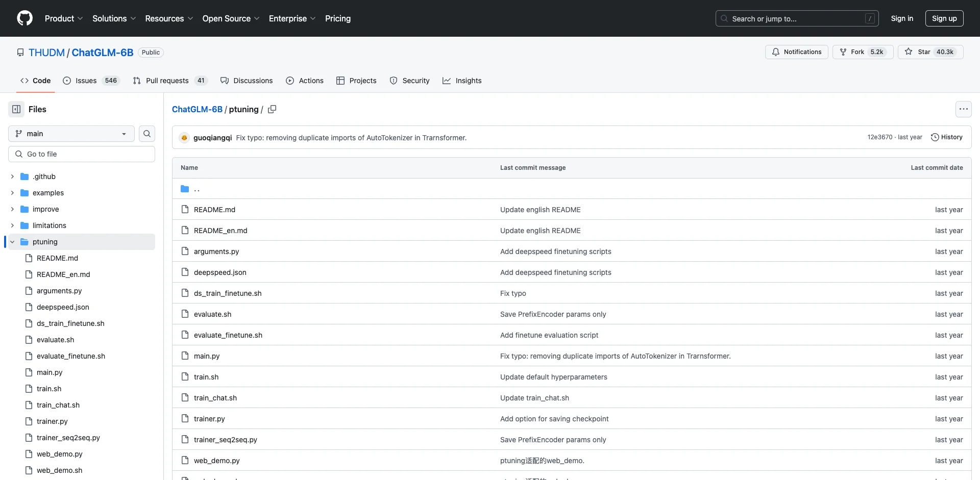Click the examples folder icon in sidebar
This screenshot has width=980, height=480.
[x=24, y=193]
